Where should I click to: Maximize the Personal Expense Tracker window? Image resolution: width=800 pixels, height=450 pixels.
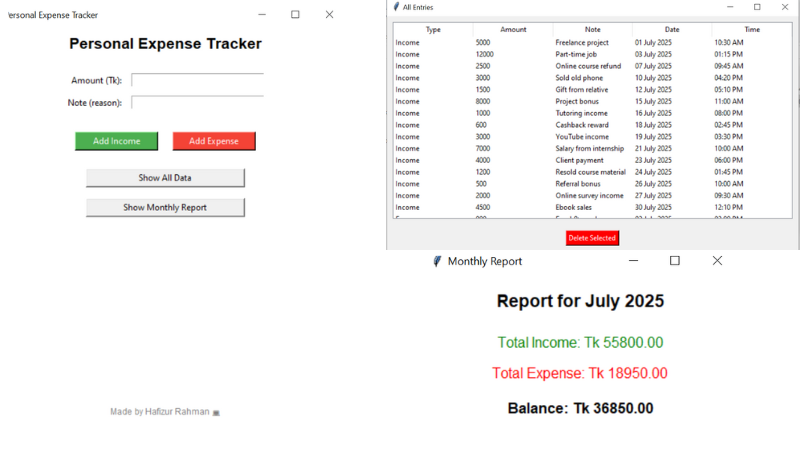tap(295, 15)
